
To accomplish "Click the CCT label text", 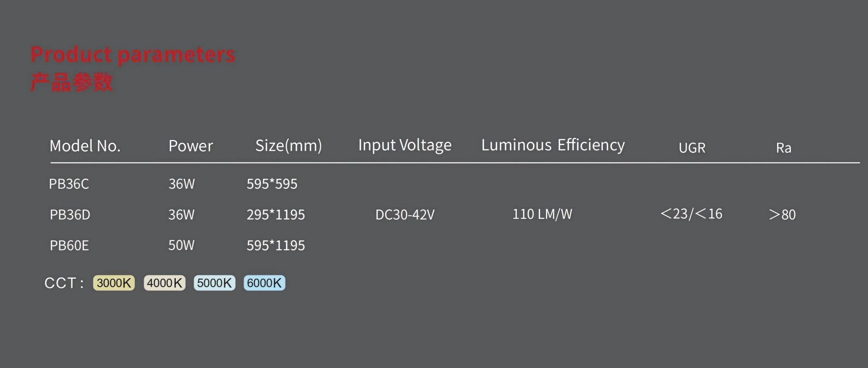I will (x=64, y=283).
